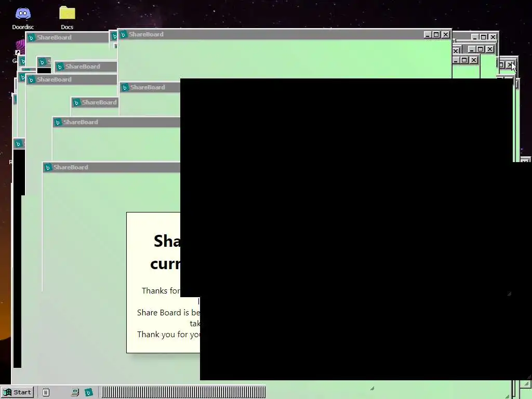Launch ShareBoard from taskbar teal icon
The height and width of the screenshot is (399, 532).
[x=88, y=393]
